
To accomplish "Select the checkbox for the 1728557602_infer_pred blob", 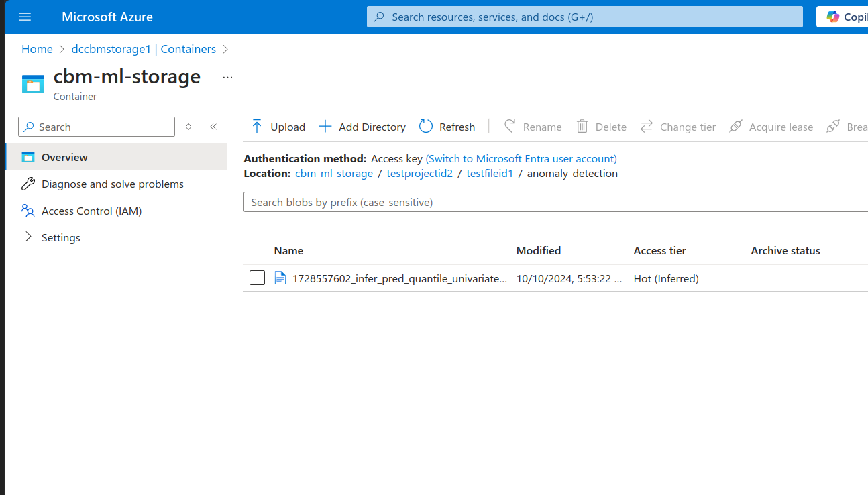I will click(257, 278).
